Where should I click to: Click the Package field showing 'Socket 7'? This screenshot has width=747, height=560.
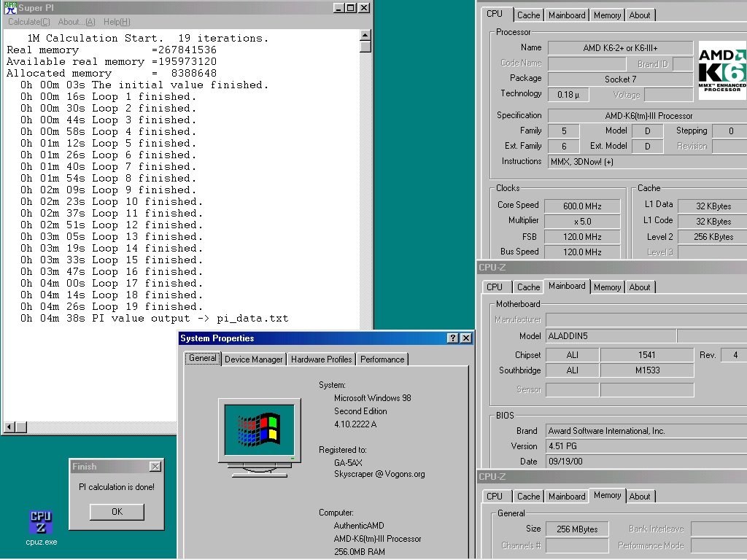pos(620,79)
